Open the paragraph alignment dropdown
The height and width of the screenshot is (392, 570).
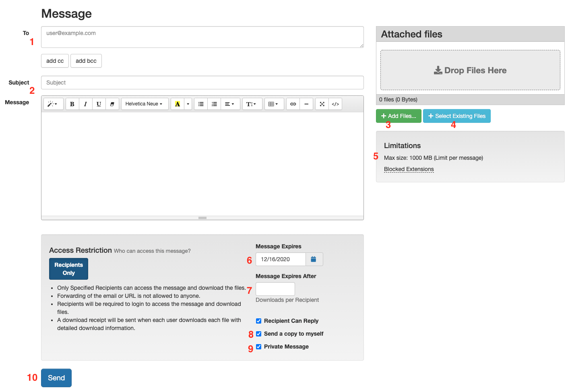[x=229, y=104]
